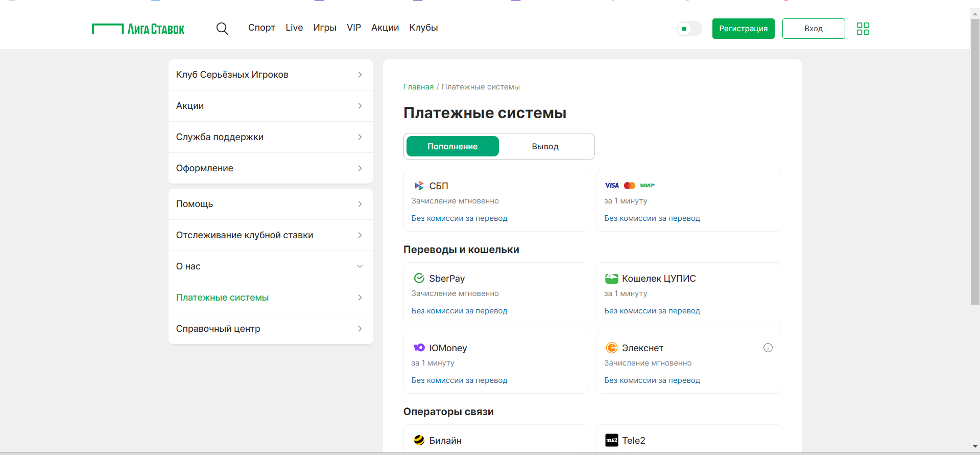Select Клуб Серьёзных Игроков sidebar text

(x=232, y=75)
